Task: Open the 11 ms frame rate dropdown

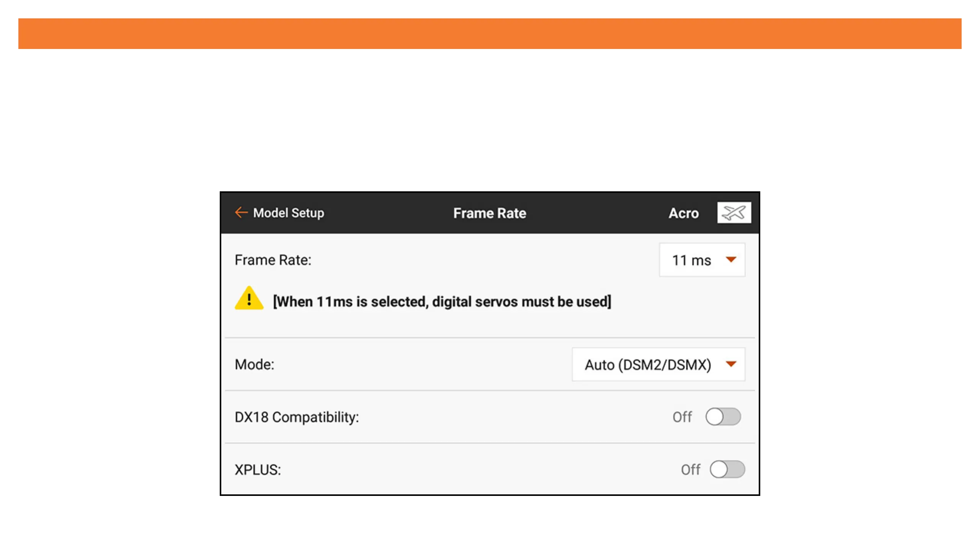Action: click(692, 260)
